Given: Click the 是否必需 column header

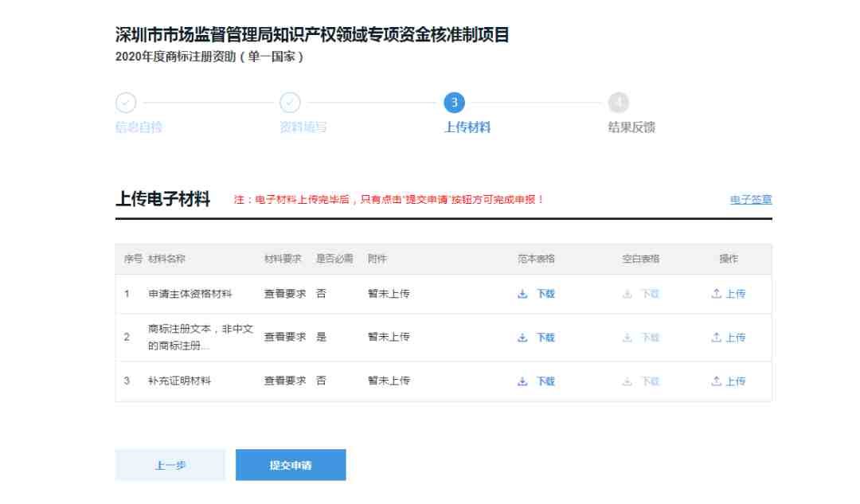Looking at the screenshot, I should 334,259.
